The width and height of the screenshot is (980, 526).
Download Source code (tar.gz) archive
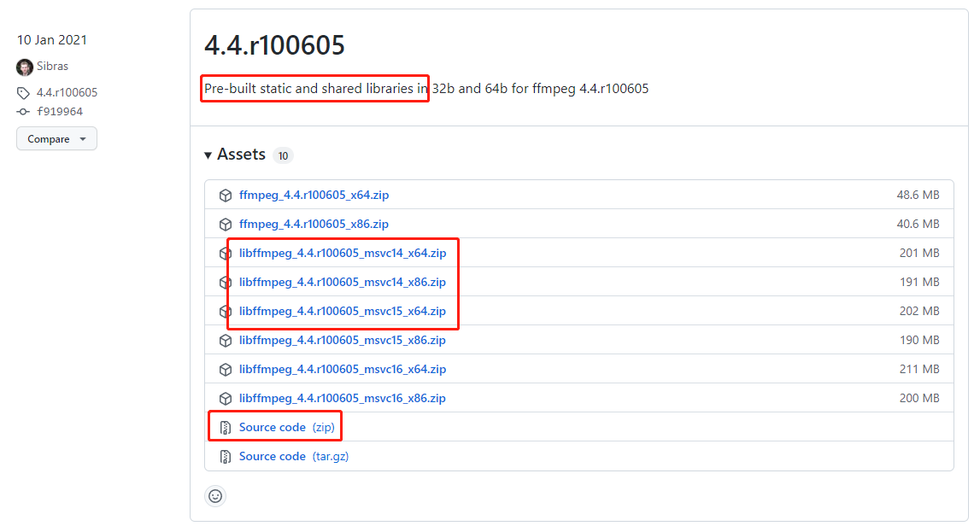tap(293, 457)
